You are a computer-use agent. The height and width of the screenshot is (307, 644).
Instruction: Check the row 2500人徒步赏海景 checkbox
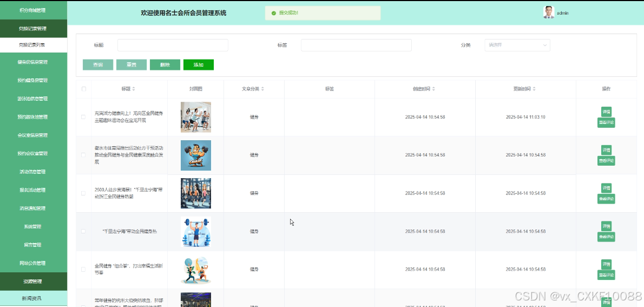pos(83,193)
